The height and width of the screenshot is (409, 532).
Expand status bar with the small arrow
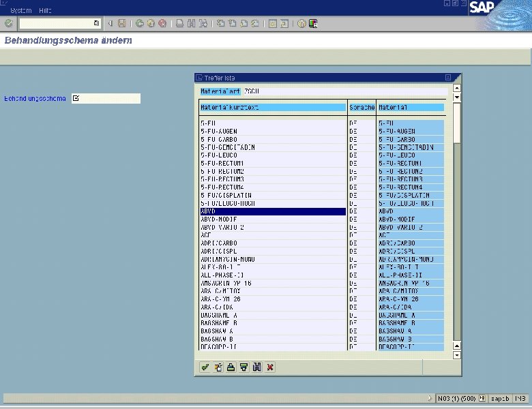point(430,398)
